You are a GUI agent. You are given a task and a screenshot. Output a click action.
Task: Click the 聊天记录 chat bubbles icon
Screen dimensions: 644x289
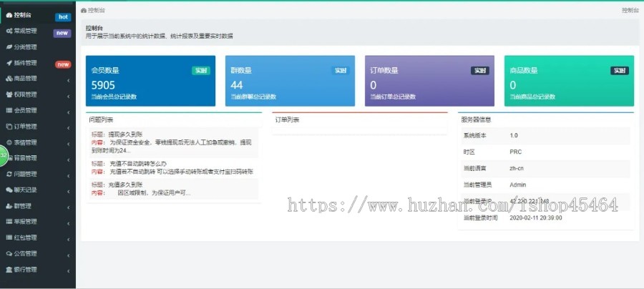pyautogui.click(x=9, y=190)
